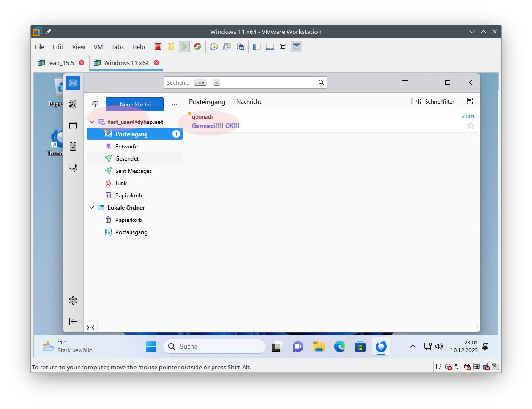Open Microsoft Edge from the taskbar

340,347
